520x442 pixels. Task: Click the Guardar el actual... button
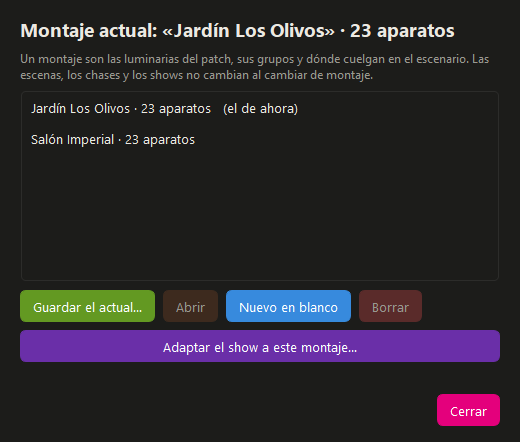tap(87, 306)
